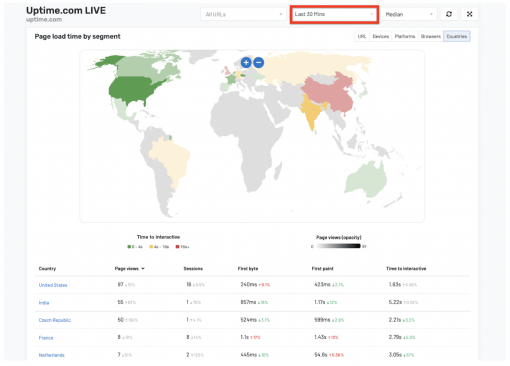Click the 240ms first byte value
Viewport: 510px width, 366px height.
coord(249,284)
